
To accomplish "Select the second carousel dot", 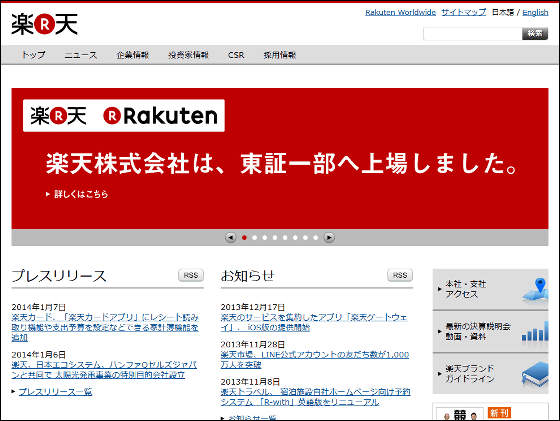I will coord(255,238).
